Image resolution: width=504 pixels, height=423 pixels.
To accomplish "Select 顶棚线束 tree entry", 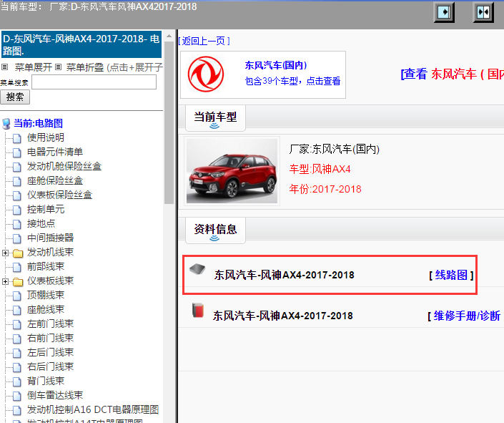I will [46, 295].
